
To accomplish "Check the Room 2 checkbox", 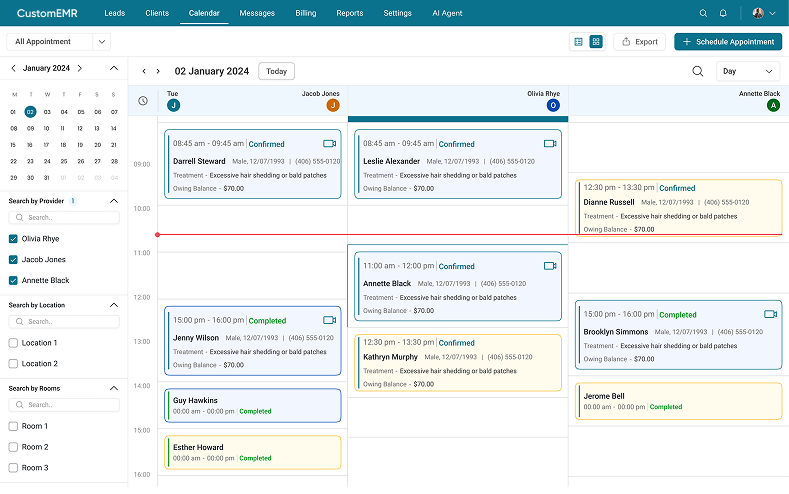I will tap(13, 447).
